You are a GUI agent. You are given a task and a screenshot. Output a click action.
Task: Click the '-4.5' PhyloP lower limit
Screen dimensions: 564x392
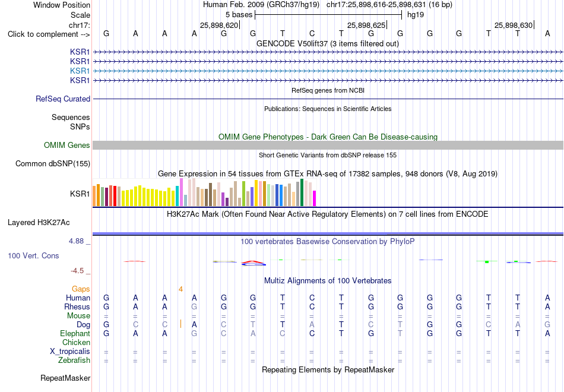point(77,271)
